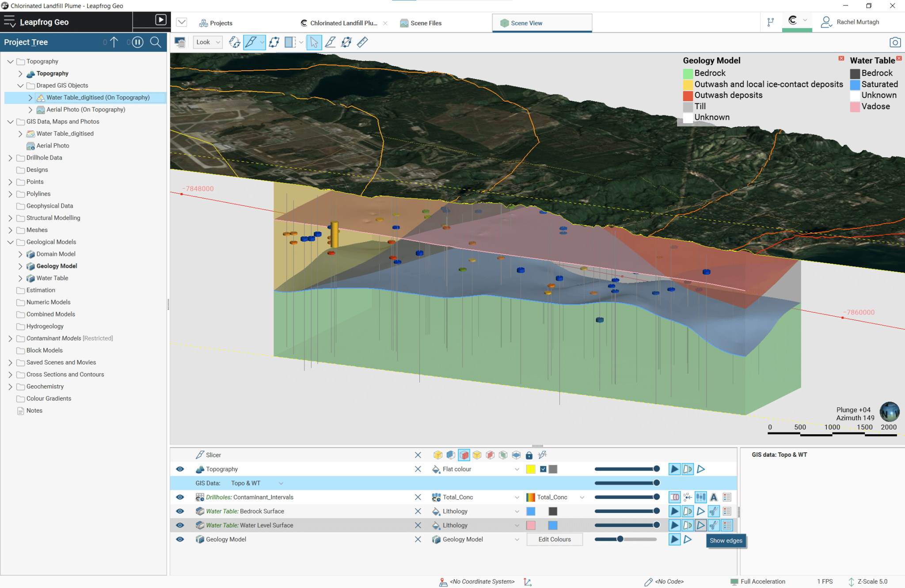905x588 pixels.
Task: Click the draw plane line icon
Action: point(346,42)
